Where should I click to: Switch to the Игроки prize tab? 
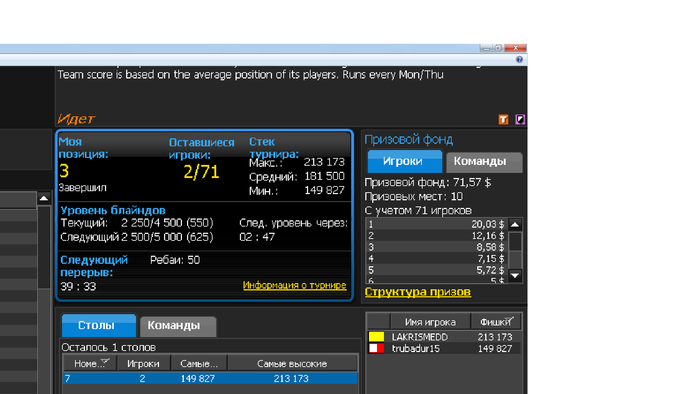[404, 161]
